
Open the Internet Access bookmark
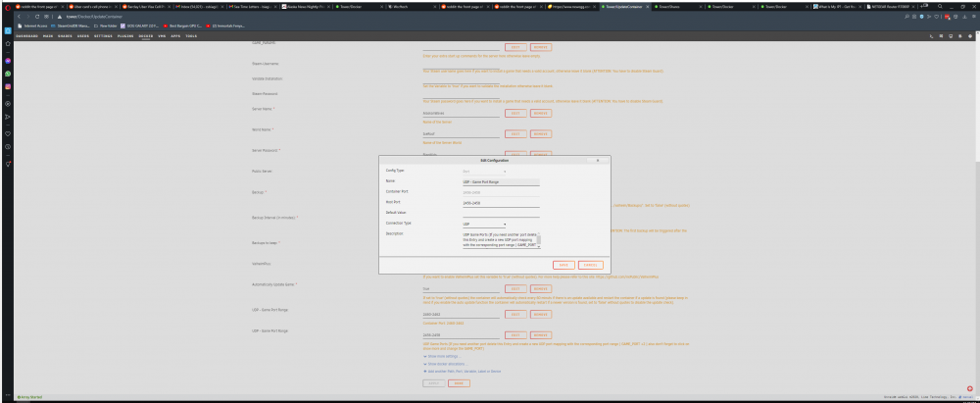click(33, 26)
